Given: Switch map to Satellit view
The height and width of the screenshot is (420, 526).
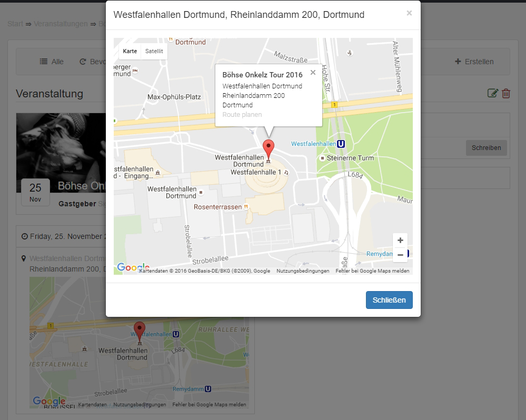Looking at the screenshot, I should click(x=154, y=51).
